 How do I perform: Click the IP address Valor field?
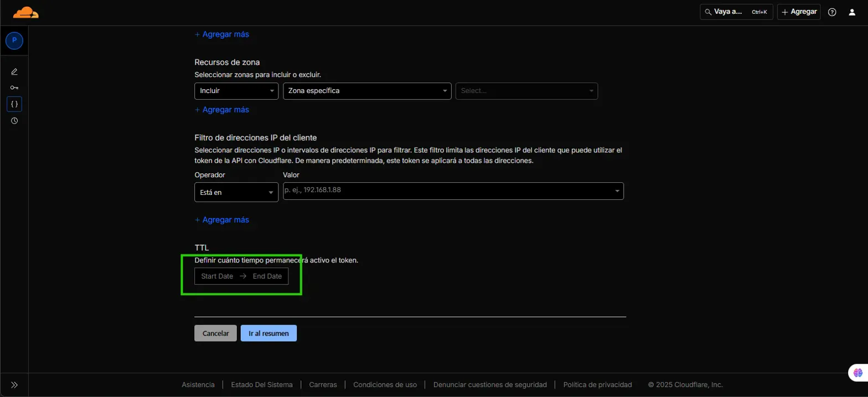448,191
